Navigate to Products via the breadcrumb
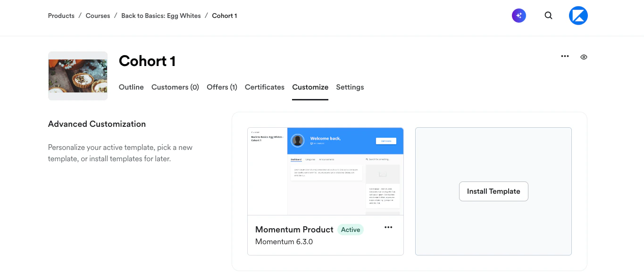Image resolution: width=644 pixels, height=280 pixels. pyautogui.click(x=61, y=15)
